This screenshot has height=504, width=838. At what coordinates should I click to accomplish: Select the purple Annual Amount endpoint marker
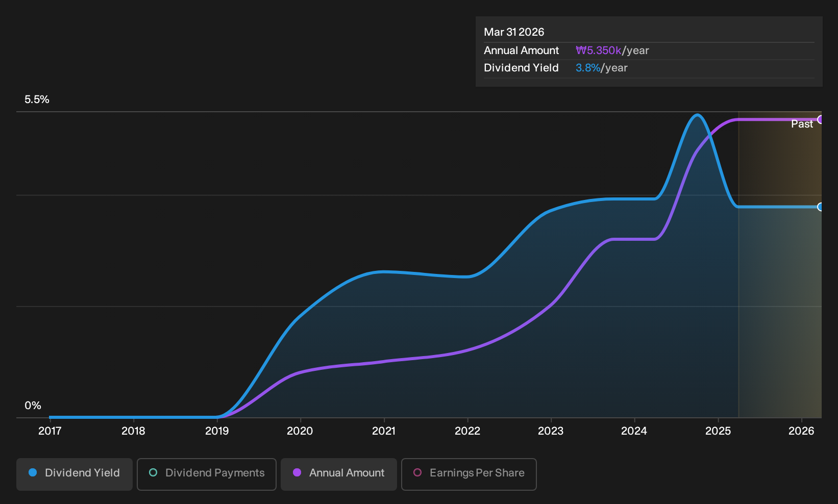820,119
